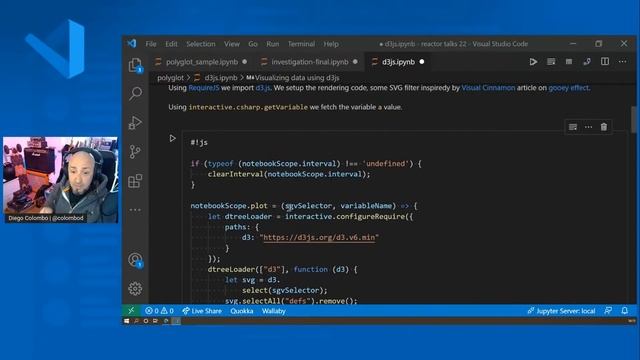
Task: Open the Help menu
Action: click(x=331, y=44)
